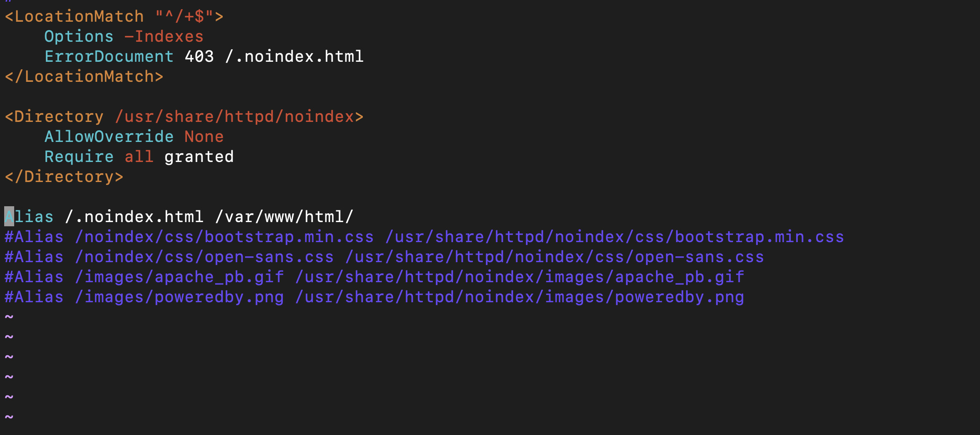Click the '/var/www/html/' path
Screen dimensions: 980x435
(284, 217)
